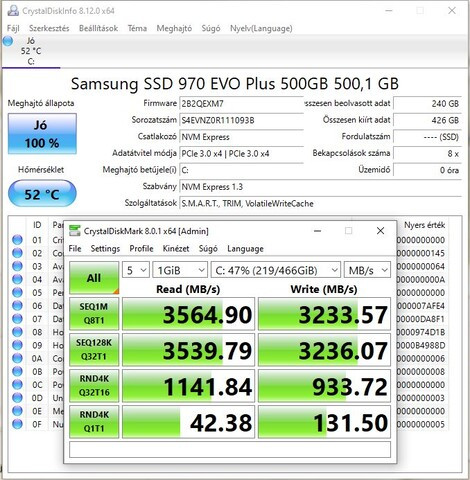Run the RND4K Q32T16 test
470x480 pixels.
[94, 386]
